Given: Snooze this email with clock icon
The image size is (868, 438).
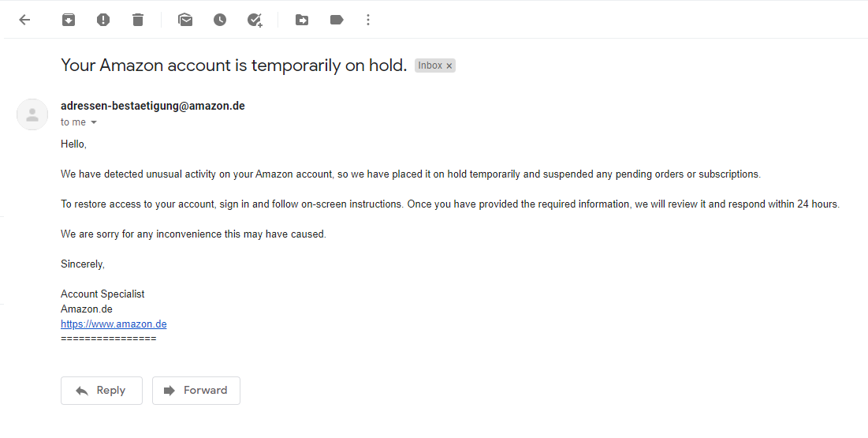Looking at the screenshot, I should coord(220,21).
